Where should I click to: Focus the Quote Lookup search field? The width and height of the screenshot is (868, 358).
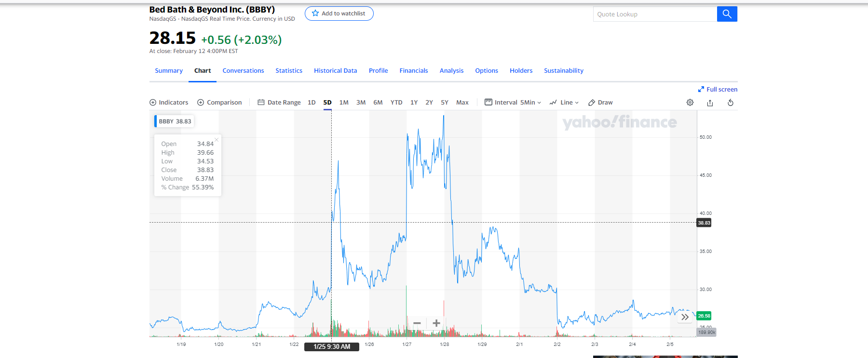point(655,14)
